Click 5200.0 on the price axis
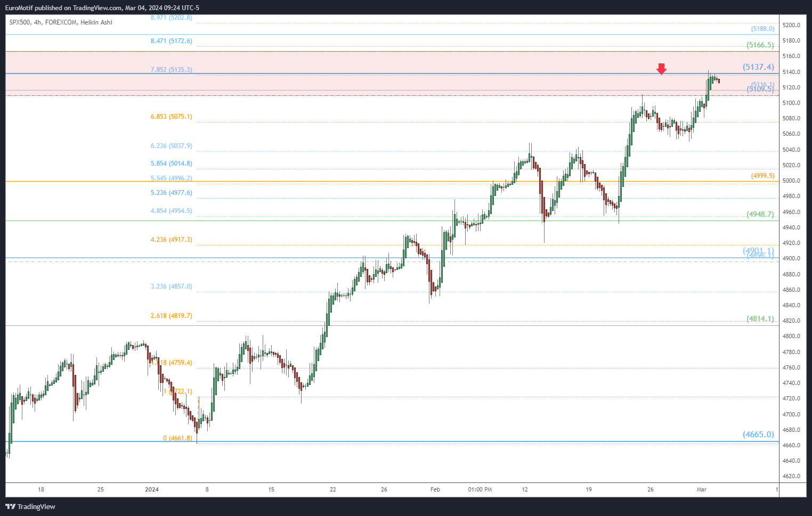This screenshot has width=812, height=516. click(791, 25)
